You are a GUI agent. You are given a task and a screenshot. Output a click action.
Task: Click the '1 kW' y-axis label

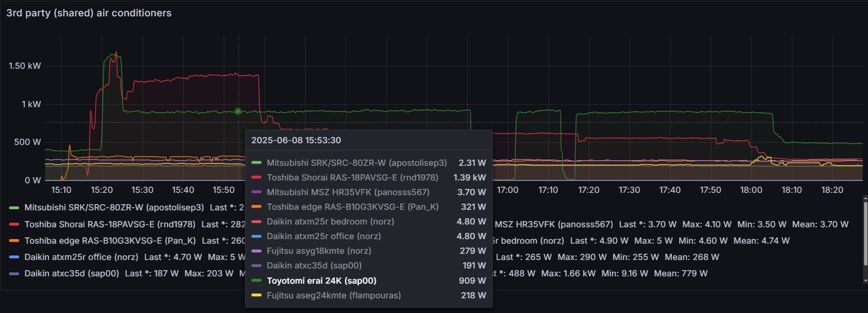[x=32, y=104]
